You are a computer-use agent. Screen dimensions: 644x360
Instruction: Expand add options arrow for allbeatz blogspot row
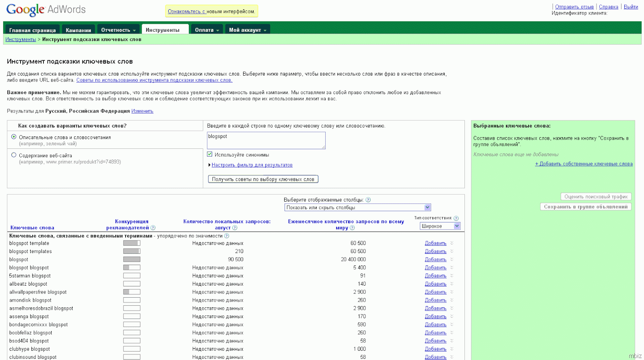(x=452, y=284)
